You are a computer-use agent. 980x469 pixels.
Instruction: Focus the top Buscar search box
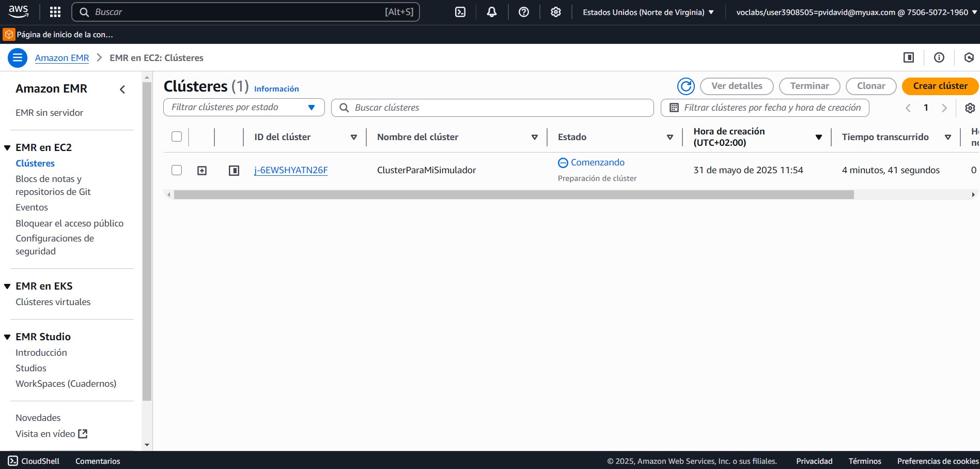[x=245, y=12]
